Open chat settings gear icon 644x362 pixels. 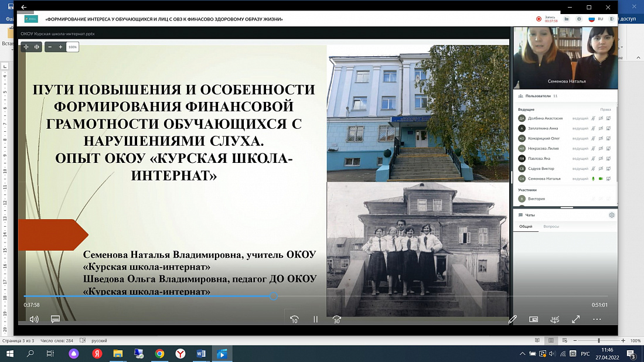[x=612, y=214]
